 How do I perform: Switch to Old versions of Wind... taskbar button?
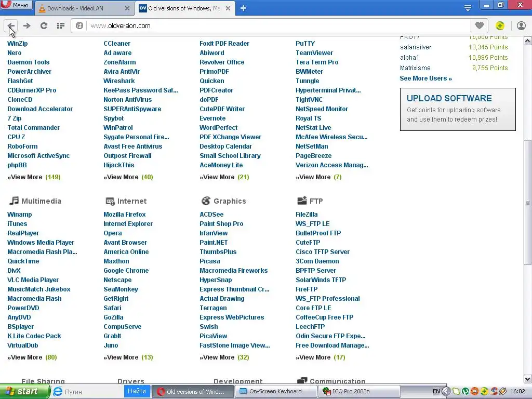192,392
